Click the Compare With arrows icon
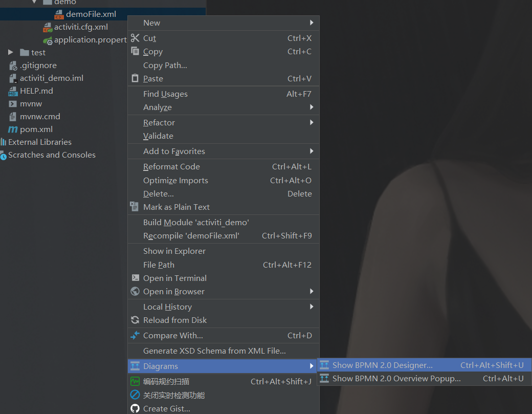Viewport: 532px width, 414px height. (x=135, y=335)
